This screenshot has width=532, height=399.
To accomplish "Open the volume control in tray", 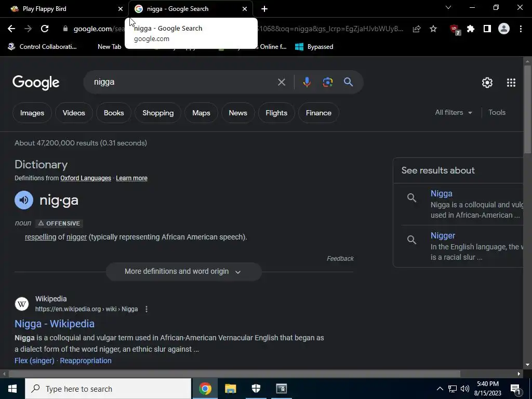I will (465, 389).
